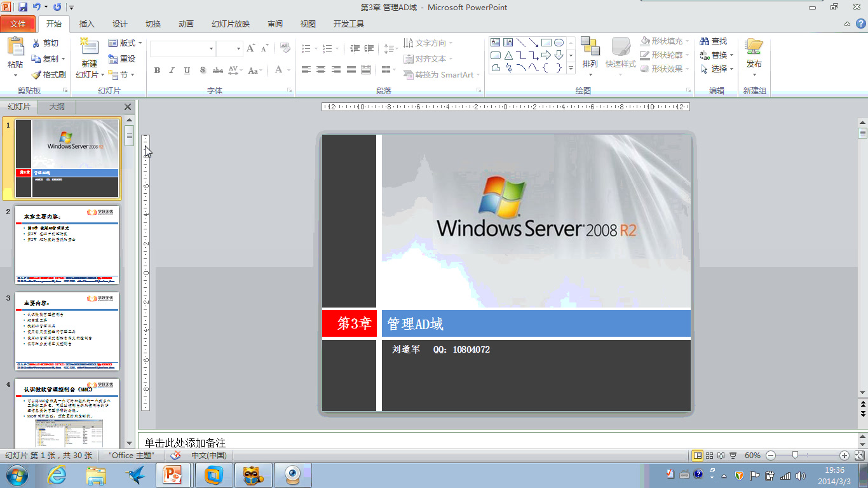
Task: Save the presentation from quick access toolbar
Action: [23, 7]
